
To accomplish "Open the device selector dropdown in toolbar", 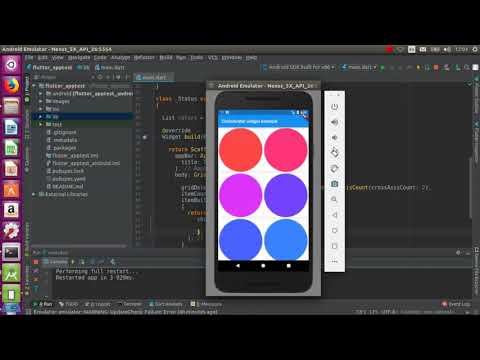I will tap(298, 67).
